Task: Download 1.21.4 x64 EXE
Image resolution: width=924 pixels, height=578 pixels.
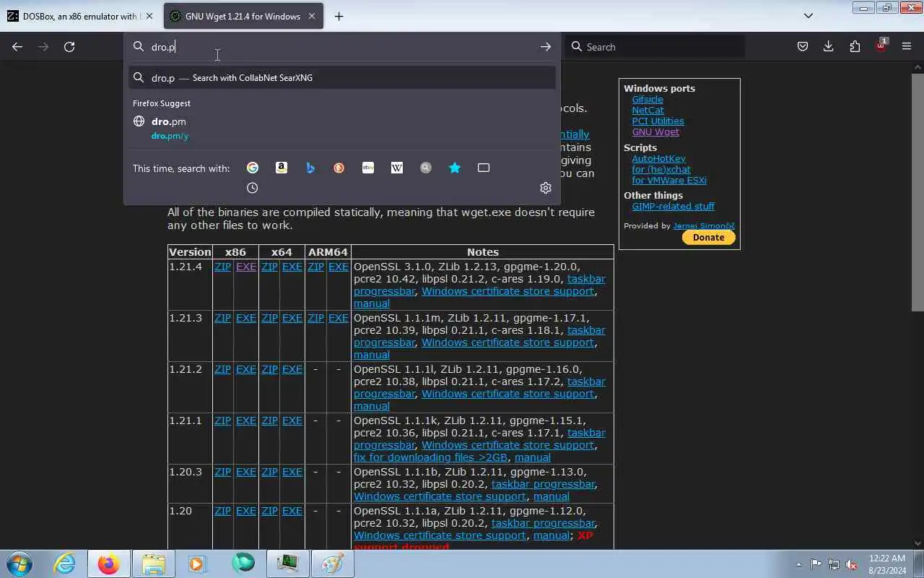Action: [292, 267]
